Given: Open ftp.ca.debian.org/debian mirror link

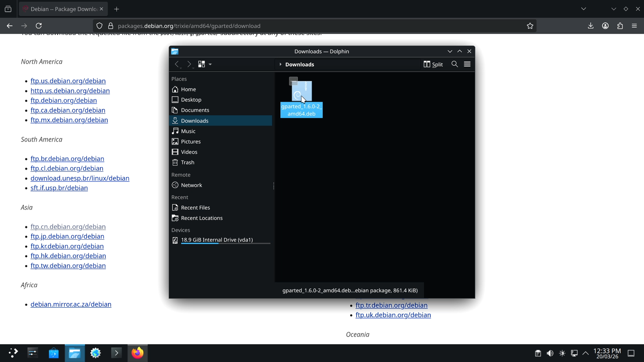Looking at the screenshot, I should [68, 110].
